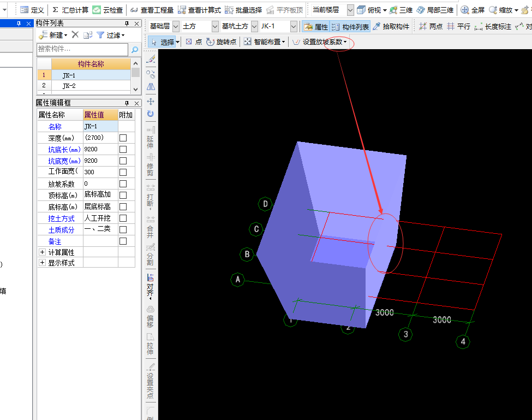Click the 分割 split tool
Viewport: 532px width, 420px height.
click(150, 255)
